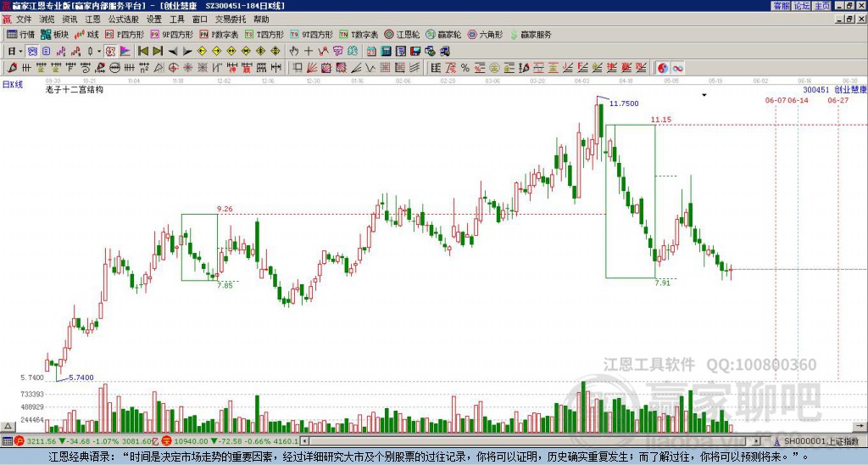This screenshot has height=465, width=868.
Task: Click the small up-triangle button beside volume
Action: tap(7, 426)
